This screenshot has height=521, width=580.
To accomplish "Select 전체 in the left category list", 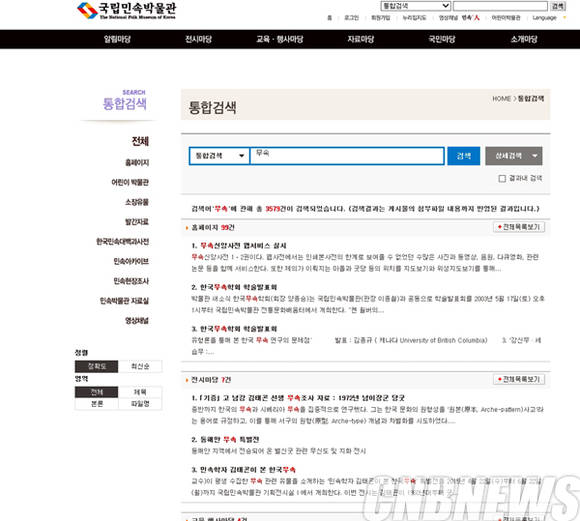I will point(140,141).
